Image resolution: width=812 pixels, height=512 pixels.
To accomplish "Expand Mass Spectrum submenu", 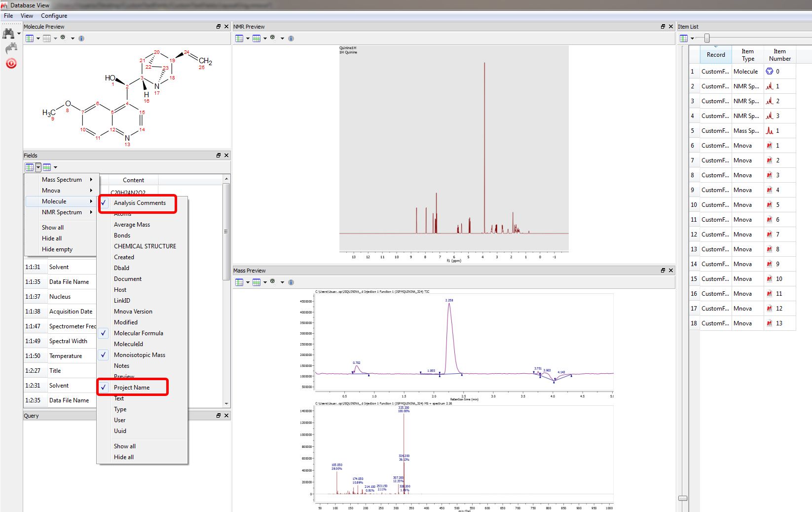I will (x=61, y=180).
